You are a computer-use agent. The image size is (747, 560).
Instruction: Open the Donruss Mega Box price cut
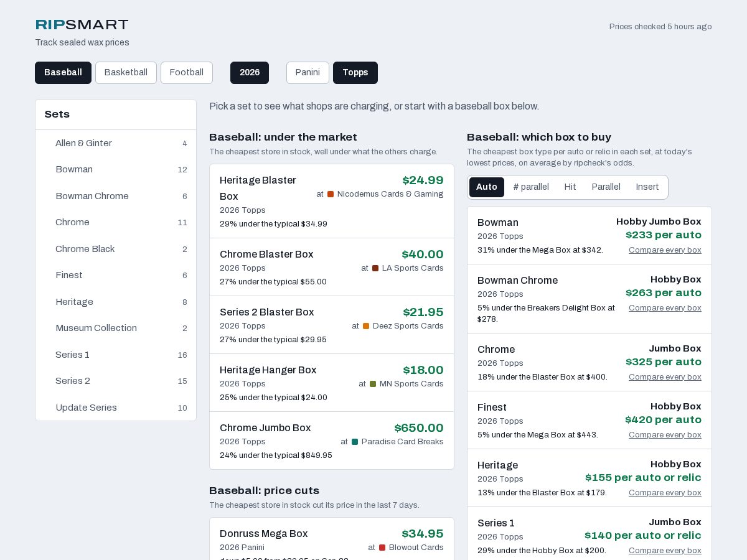pos(332,539)
